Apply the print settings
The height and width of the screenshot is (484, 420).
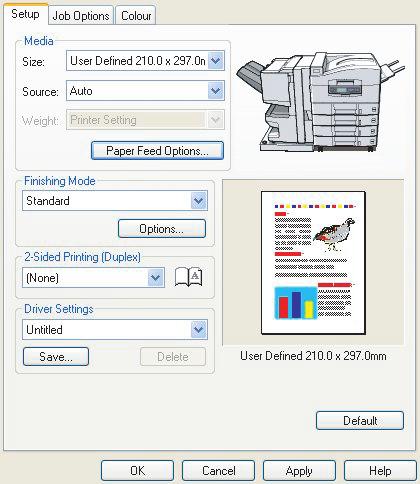click(x=299, y=471)
